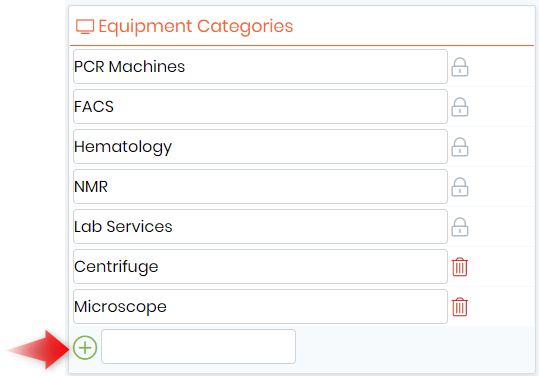Click the monitor icon next to Equipment Categories

tap(85, 26)
